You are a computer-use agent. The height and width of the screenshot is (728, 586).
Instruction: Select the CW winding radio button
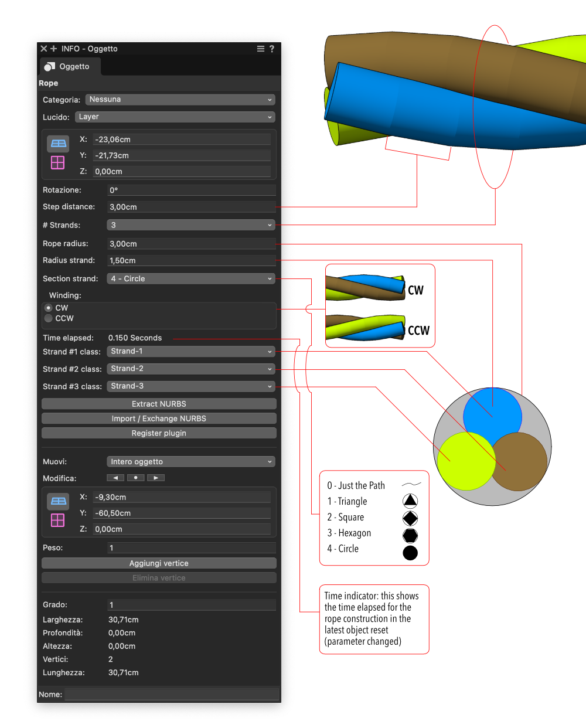48,308
